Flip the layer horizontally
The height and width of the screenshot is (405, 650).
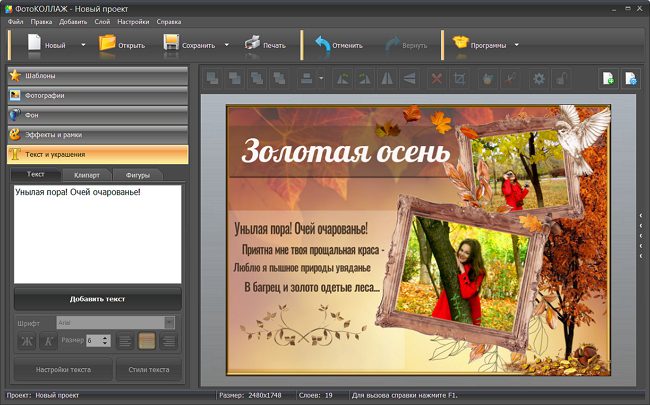[x=387, y=78]
